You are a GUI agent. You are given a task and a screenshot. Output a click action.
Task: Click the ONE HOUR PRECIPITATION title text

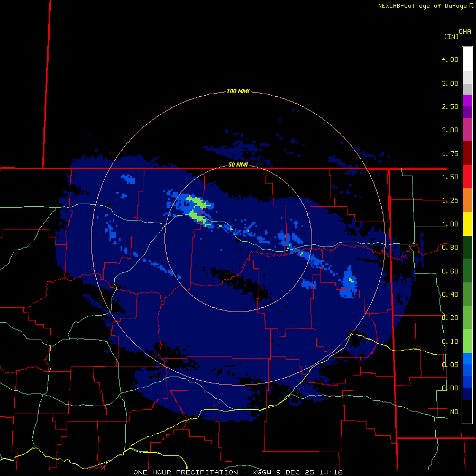coord(186,472)
